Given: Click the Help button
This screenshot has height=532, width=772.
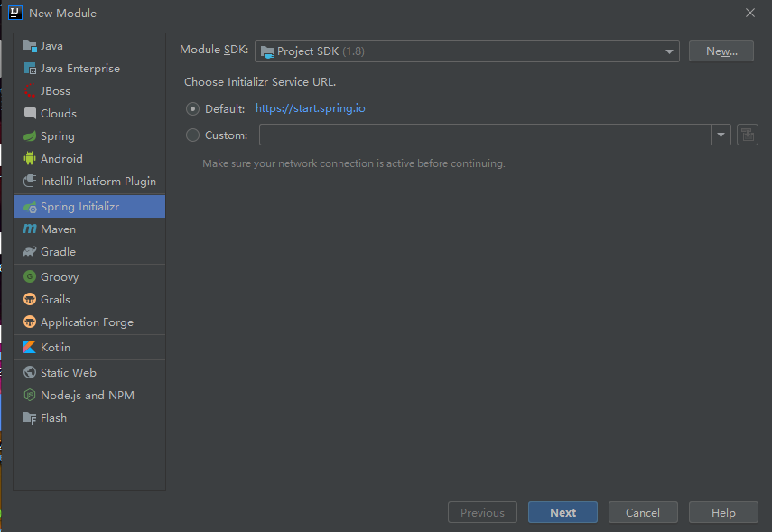Looking at the screenshot, I should [x=723, y=512].
